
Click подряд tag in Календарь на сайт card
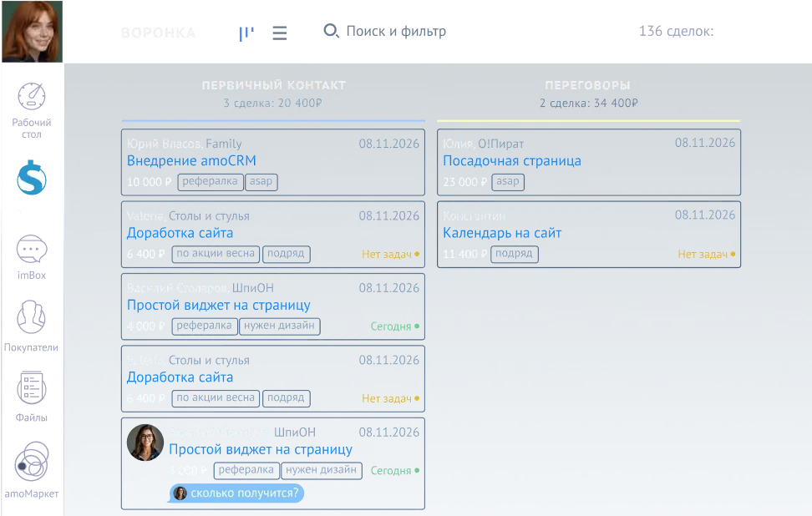(x=515, y=254)
